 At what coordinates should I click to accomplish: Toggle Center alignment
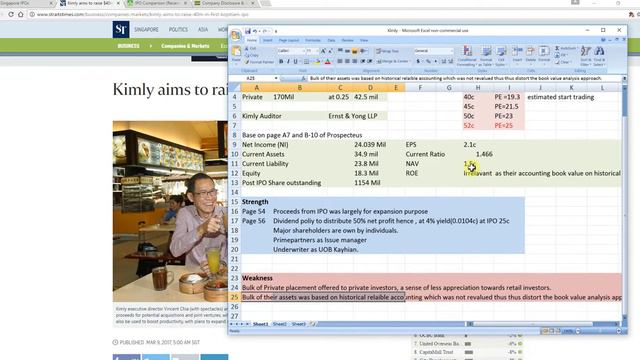pyautogui.click(x=347, y=61)
